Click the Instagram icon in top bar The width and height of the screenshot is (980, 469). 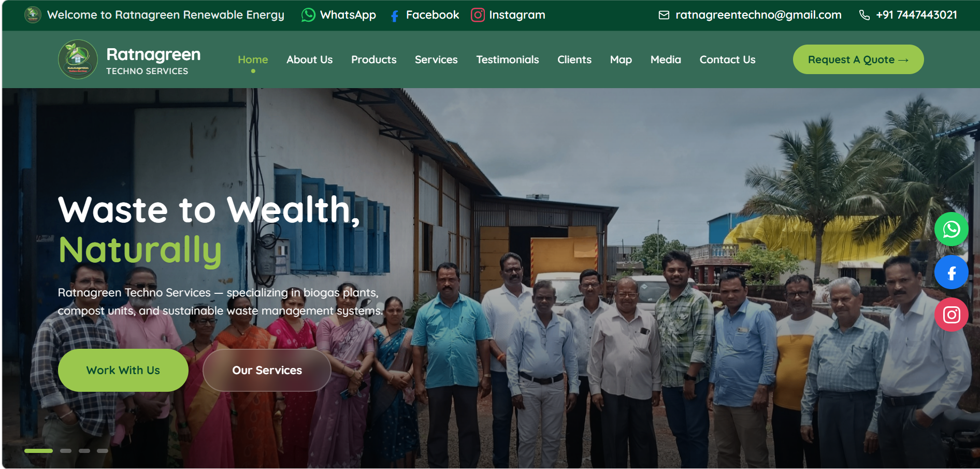(x=478, y=15)
